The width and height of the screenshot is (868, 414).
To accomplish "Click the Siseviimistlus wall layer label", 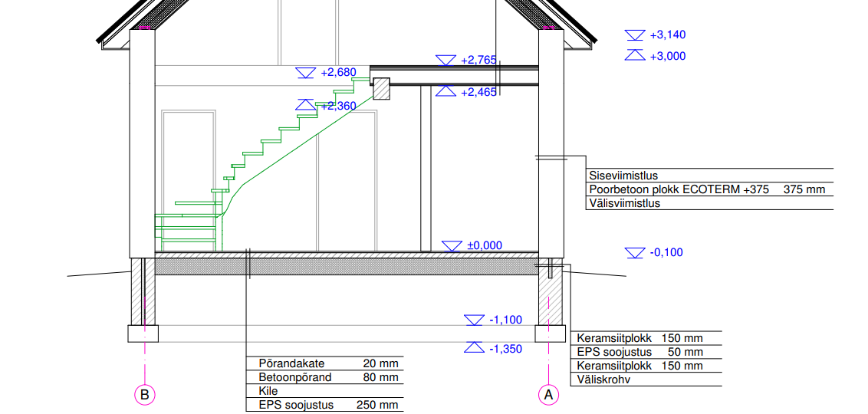I will (x=623, y=176).
